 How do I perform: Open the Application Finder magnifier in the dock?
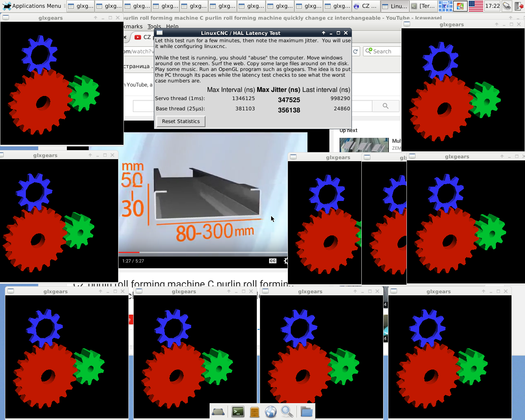(x=287, y=412)
